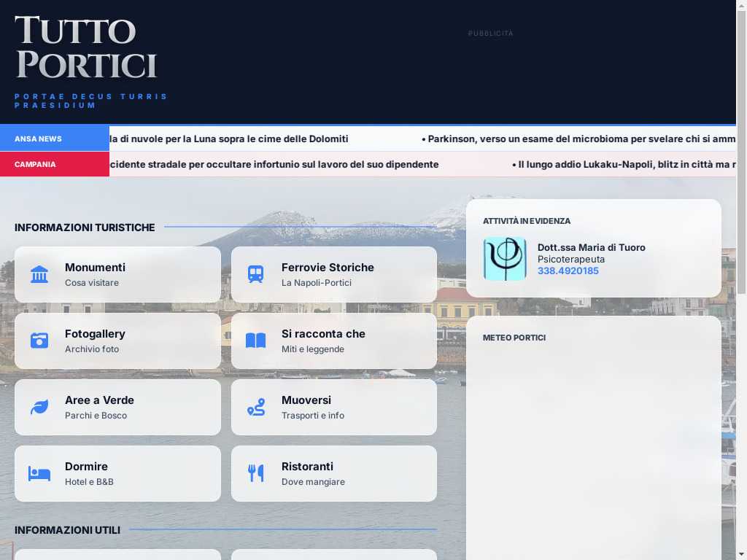Click the Ferrovie Storiche train icon
Viewport: 747px width, 560px height.
point(255,275)
